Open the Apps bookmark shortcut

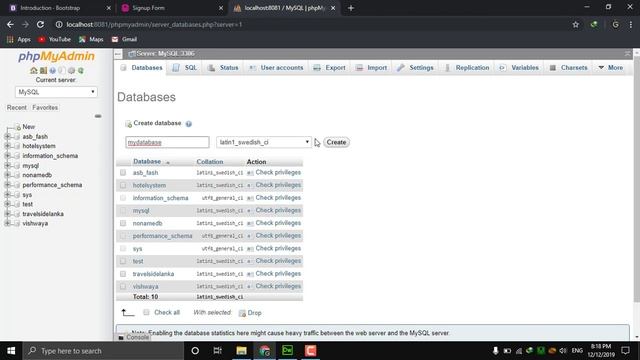pyautogui.click(x=19, y=39)
